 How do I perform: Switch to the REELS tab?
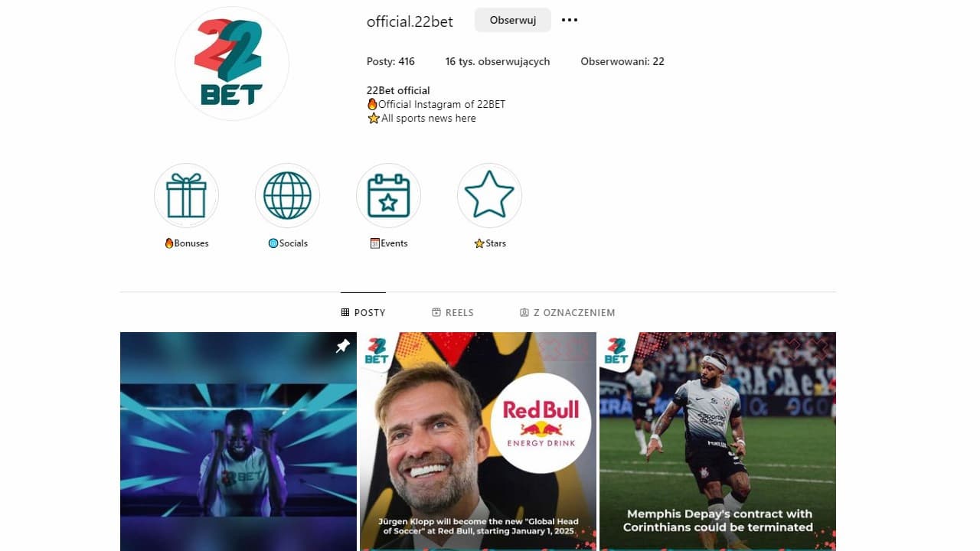tap(452, 312)
